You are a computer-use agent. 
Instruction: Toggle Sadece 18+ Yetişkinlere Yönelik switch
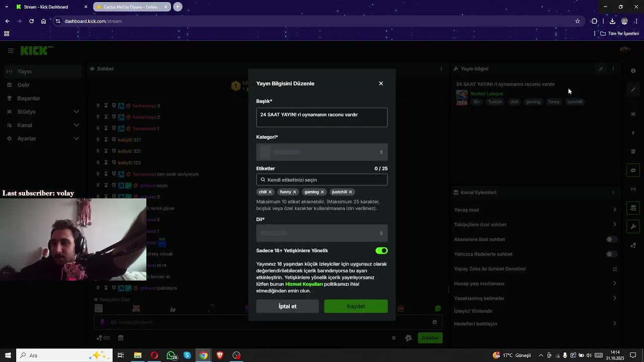pyautogui.click(x=381, y=250)
